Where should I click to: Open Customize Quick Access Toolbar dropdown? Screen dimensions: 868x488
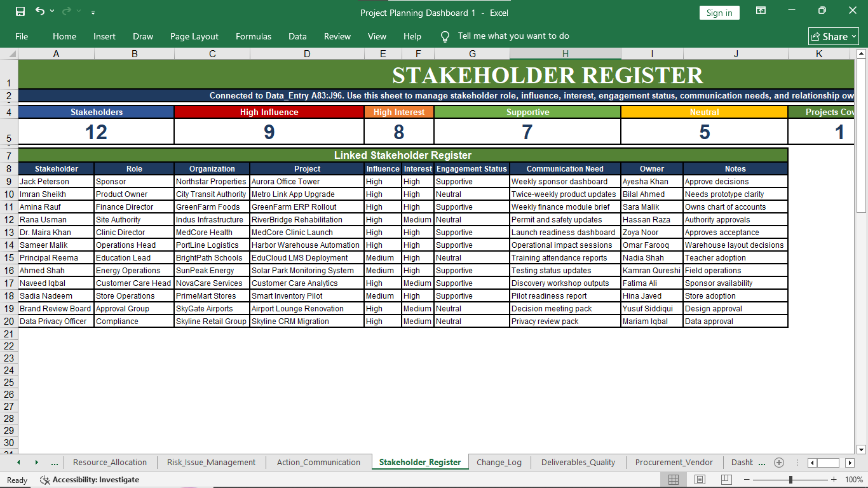coord(93,12)
